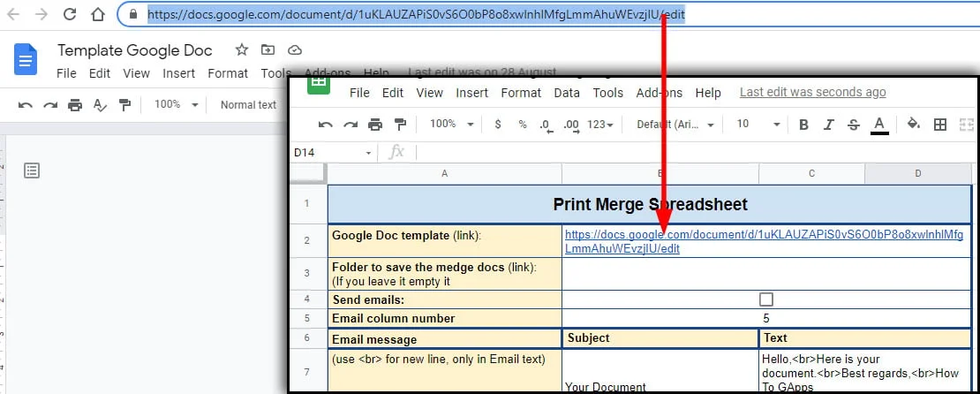Open View menu in Sheets
This screenshot has width=980, height=394.
click(x=429, y=93)
